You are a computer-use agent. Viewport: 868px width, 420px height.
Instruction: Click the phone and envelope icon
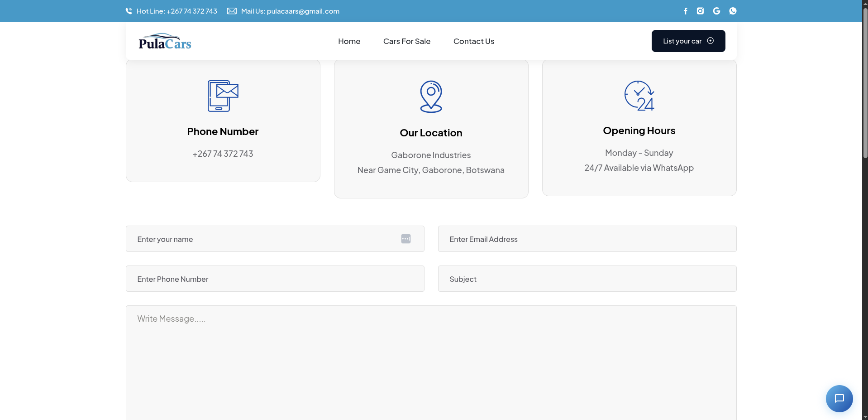click(223, 96)
